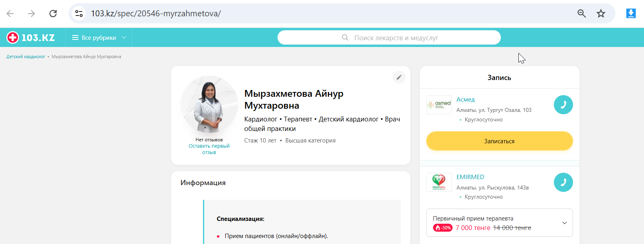Open the Детский кардиолог breadcrumb link

pos(26,57)
